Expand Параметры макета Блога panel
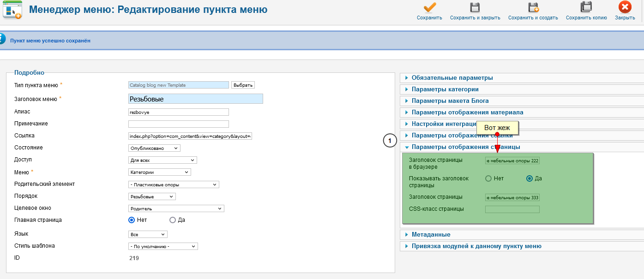Image resolution: width=644 pixels, height=279 pixels. click(x=450, y=101)
